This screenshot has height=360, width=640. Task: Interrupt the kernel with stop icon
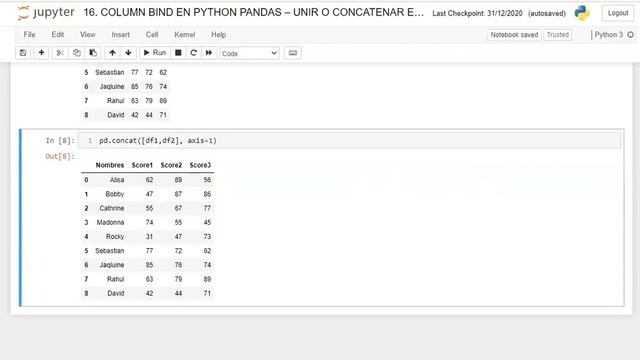(178, 53)
